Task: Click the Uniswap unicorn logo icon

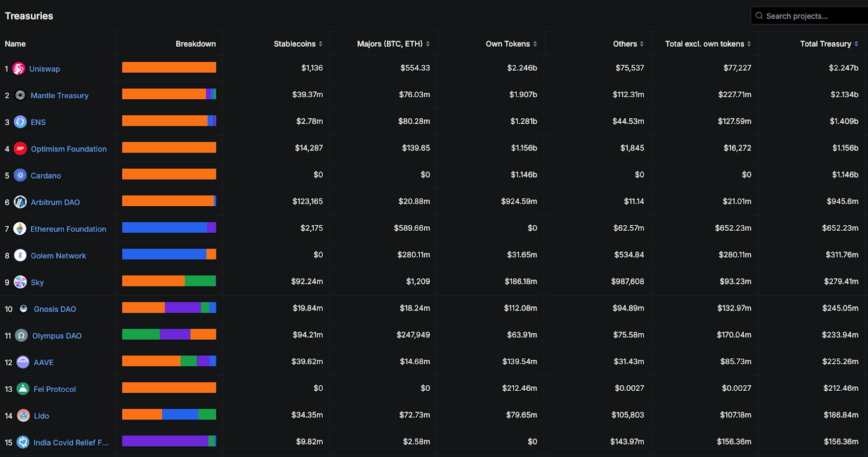Action: pos(19,69)
